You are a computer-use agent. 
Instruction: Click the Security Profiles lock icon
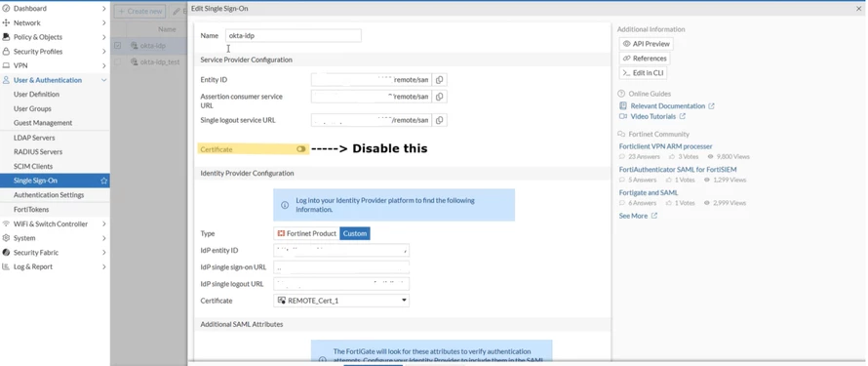click(6, 52)
